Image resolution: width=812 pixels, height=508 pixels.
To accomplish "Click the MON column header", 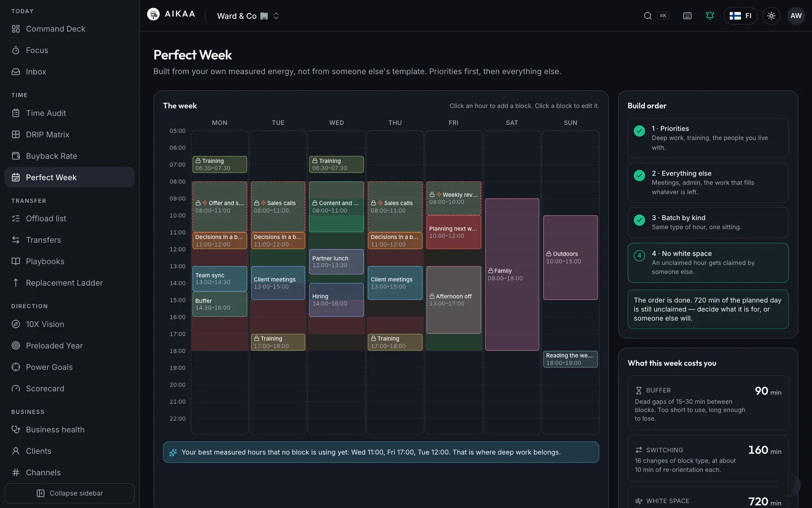I will (220, 123).
